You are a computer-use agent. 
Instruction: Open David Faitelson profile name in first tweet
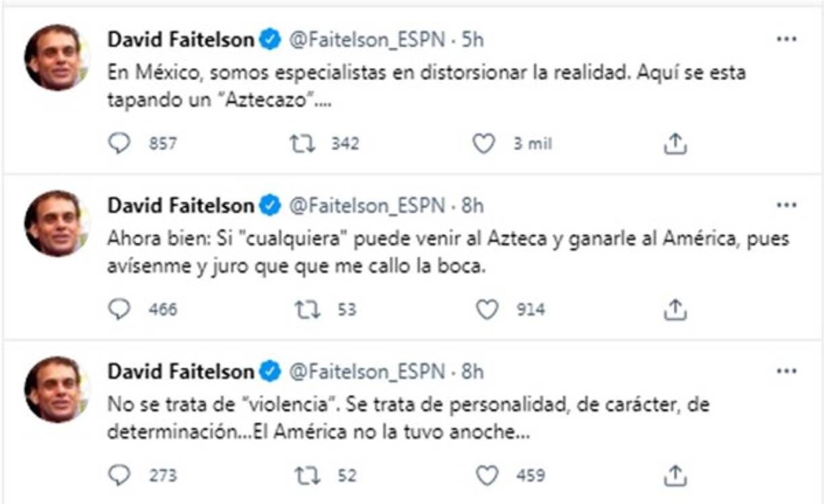(x=181, y=40)
